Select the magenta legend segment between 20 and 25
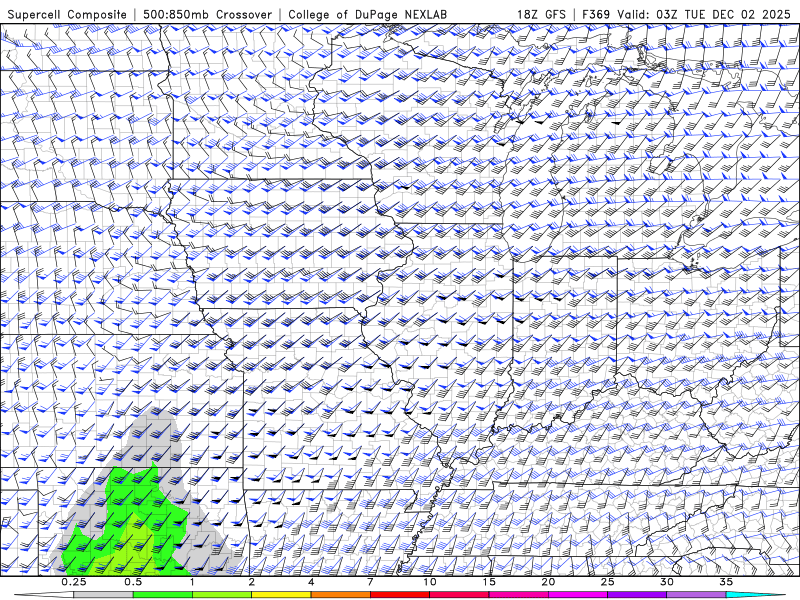Viewport: 800px width, 600px height. click(x=578, y=595)
